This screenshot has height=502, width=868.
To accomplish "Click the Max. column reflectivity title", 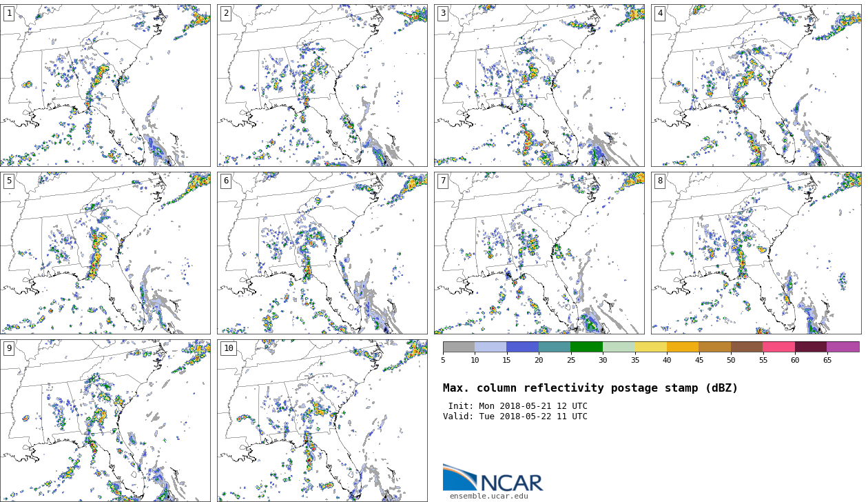I will click(590, 388).
